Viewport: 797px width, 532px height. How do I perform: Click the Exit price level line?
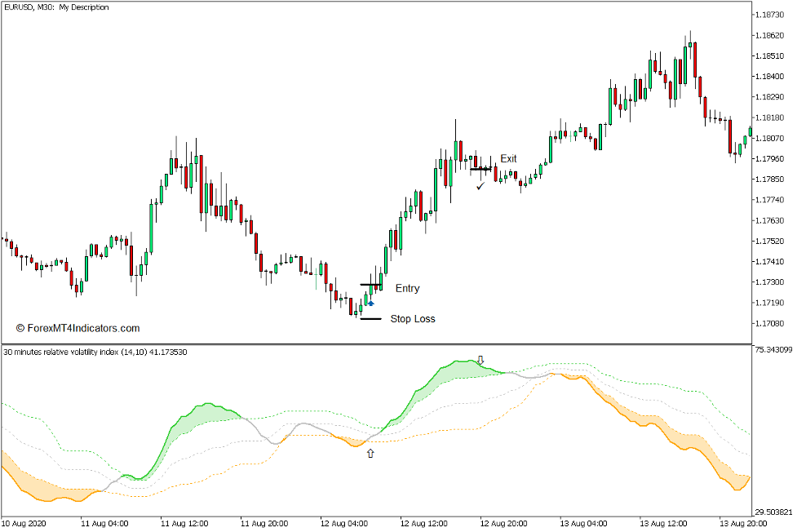[481, 168]
